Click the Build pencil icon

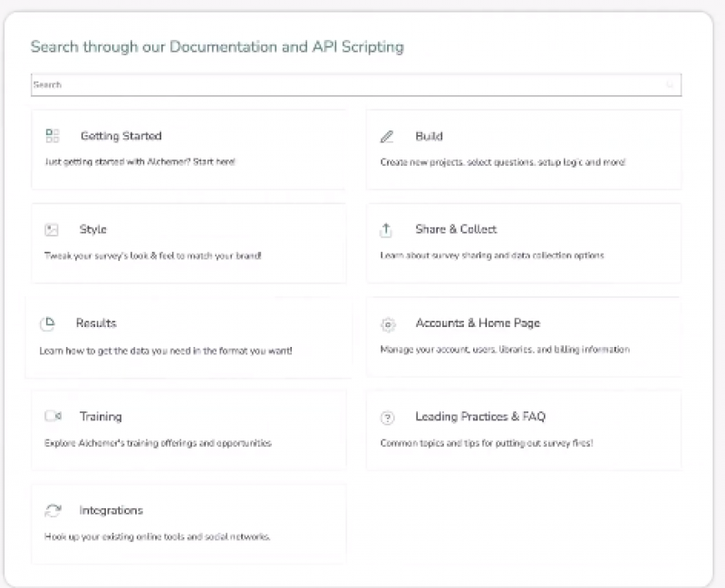pos(387,137)
